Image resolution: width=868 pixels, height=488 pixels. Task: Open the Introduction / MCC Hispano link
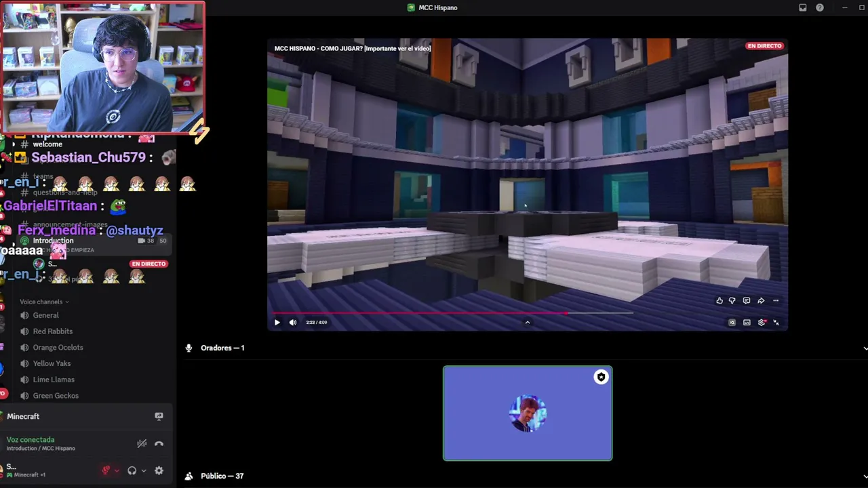pyautogui.click(x=41, y=449)
